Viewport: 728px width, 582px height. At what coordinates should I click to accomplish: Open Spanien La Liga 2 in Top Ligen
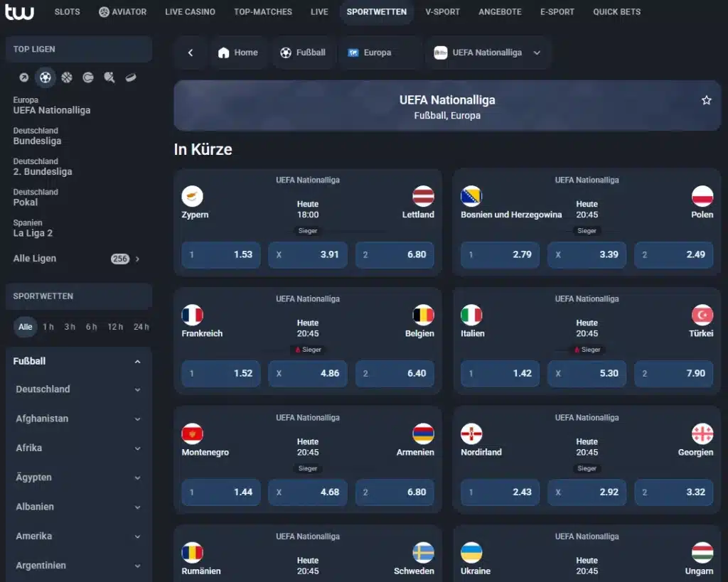33,228
